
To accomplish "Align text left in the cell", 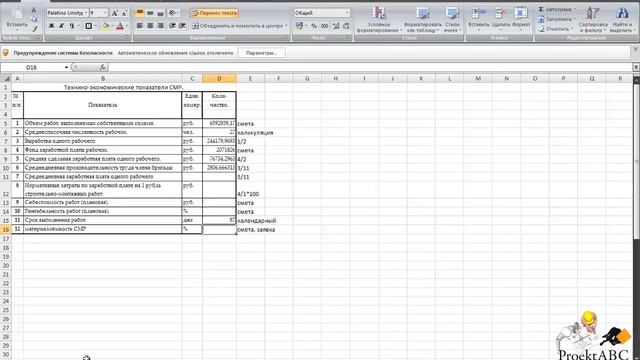I will click(x=140, y=26).
